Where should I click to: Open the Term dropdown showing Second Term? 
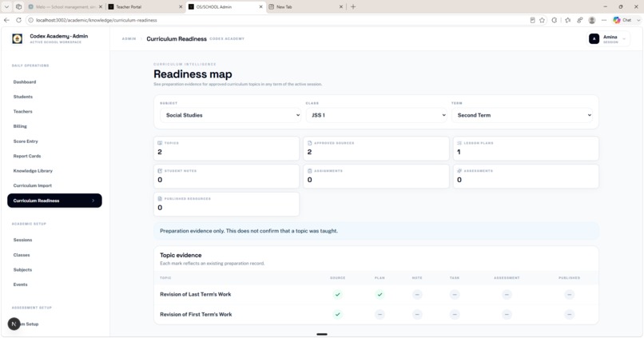click(522, 115)
